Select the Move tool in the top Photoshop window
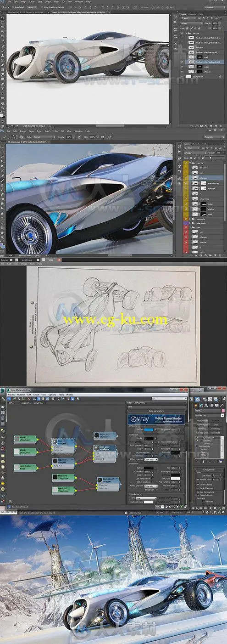Screen dimensions: 227x644 click(2, 17)
